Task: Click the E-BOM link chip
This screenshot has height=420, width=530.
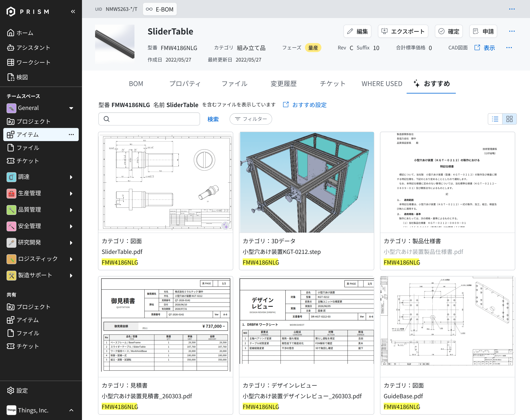Action: (x=160, y=9)
